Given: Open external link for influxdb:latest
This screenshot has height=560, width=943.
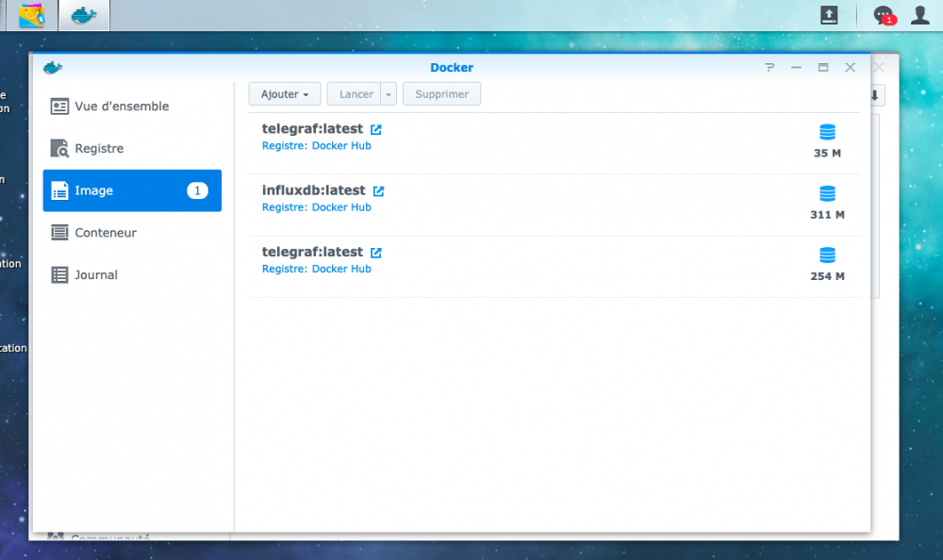Looking at the screenshot, I should 378,191.
